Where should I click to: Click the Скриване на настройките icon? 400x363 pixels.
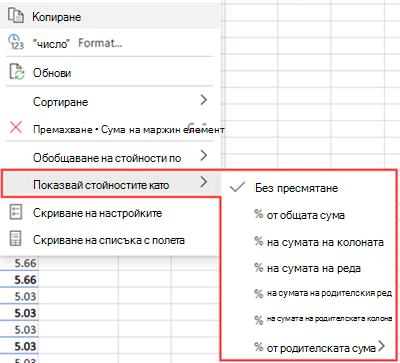click(15, 212)
